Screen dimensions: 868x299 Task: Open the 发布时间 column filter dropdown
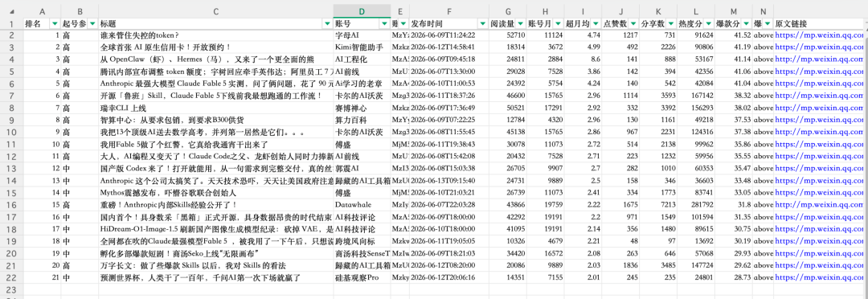(482, 24)
